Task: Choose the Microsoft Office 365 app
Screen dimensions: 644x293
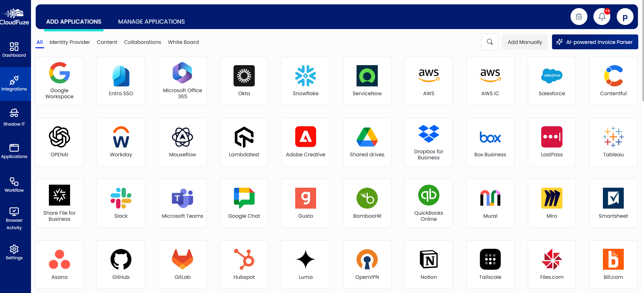Action: tap(182, 81)
